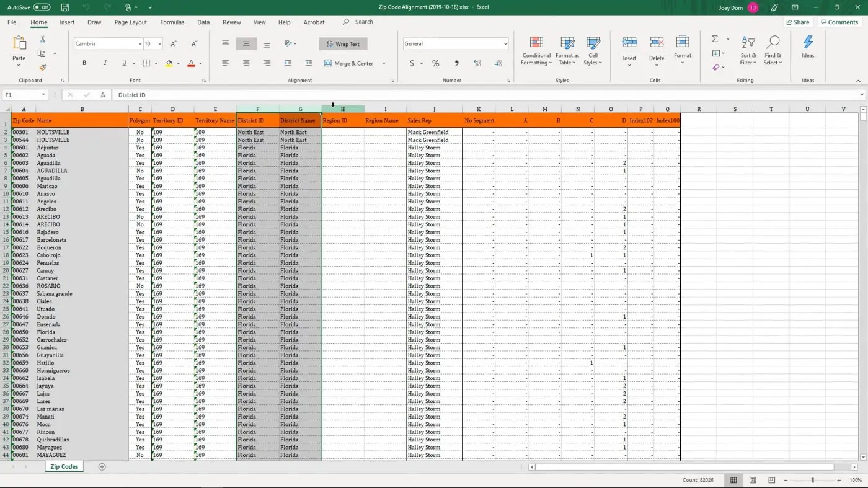The image size is (868, 488).
Task: Apply the Percent Style to selection
Action: click(x=436, y=63)
